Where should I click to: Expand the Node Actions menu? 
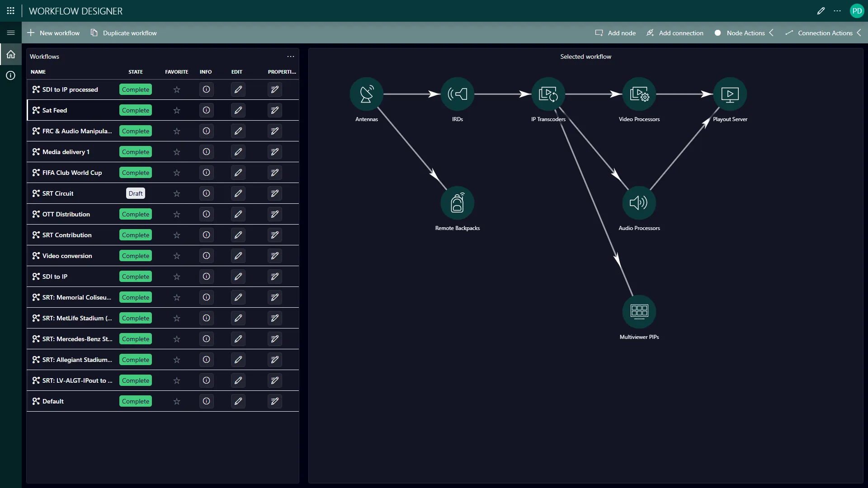tap(744, 33)
